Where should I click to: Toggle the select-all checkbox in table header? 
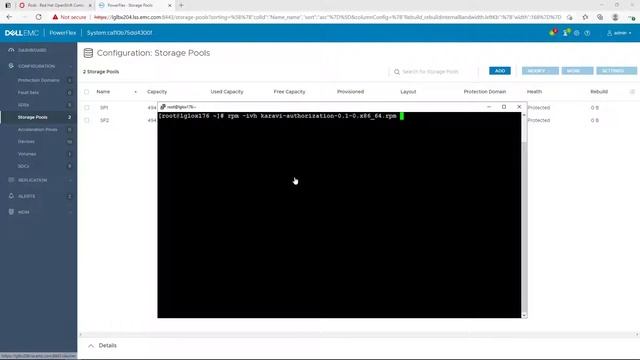(x=87, y=92)
